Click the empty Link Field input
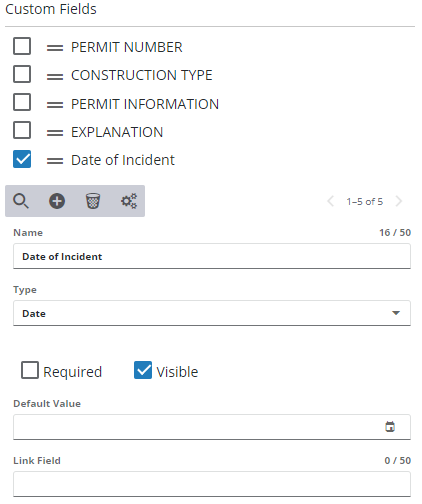The width and height of the screenshot is (422, 504). 212,484
